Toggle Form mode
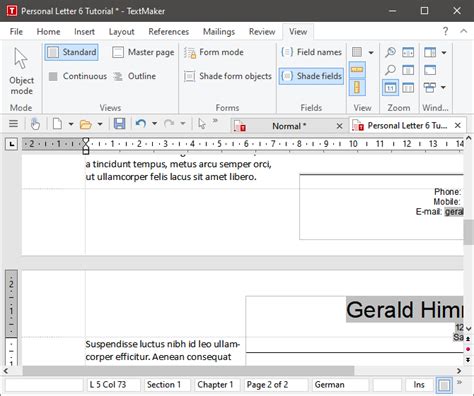The image size is (474, 396). [x=214, y=52]
